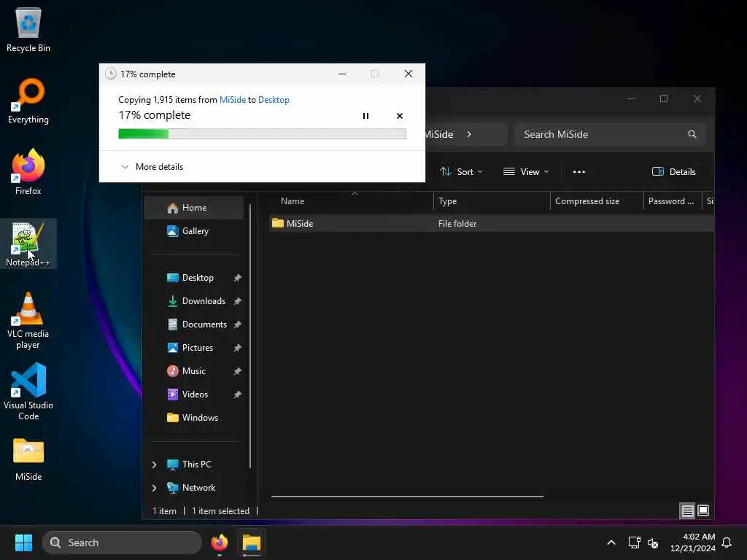The image size is (747, 560).
Task: Click the navigation pane scrollbar
Action: coord(250,335)
